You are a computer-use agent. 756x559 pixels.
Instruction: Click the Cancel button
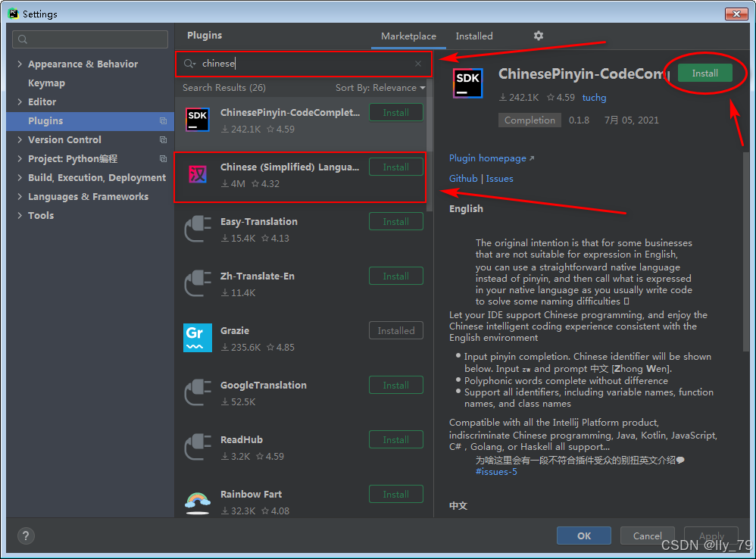(x=647, y=536)
